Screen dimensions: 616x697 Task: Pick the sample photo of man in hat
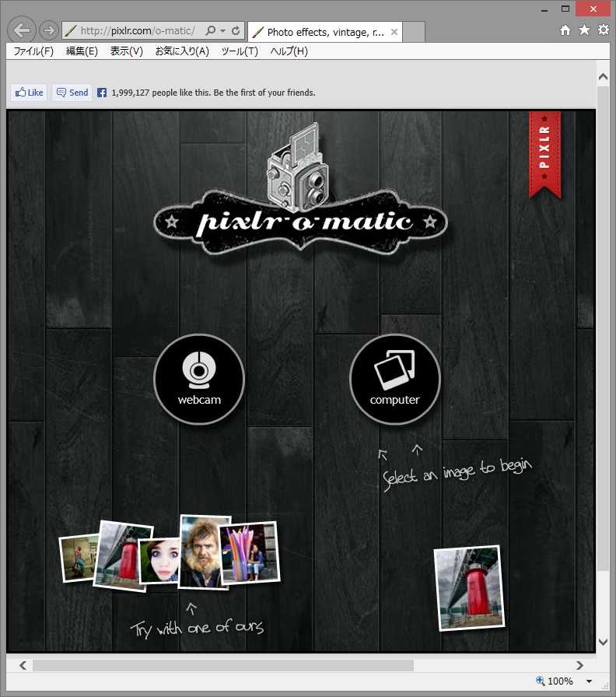click(78, 558)
